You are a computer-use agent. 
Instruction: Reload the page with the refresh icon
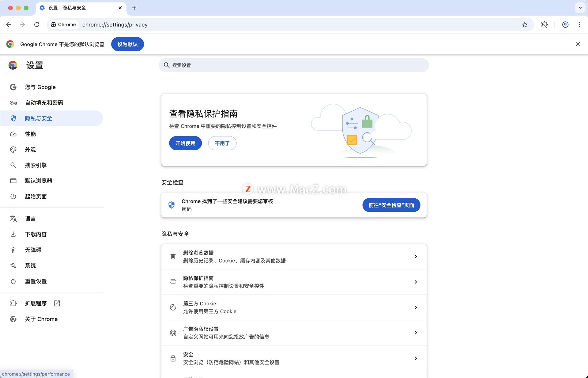[37, 25]
